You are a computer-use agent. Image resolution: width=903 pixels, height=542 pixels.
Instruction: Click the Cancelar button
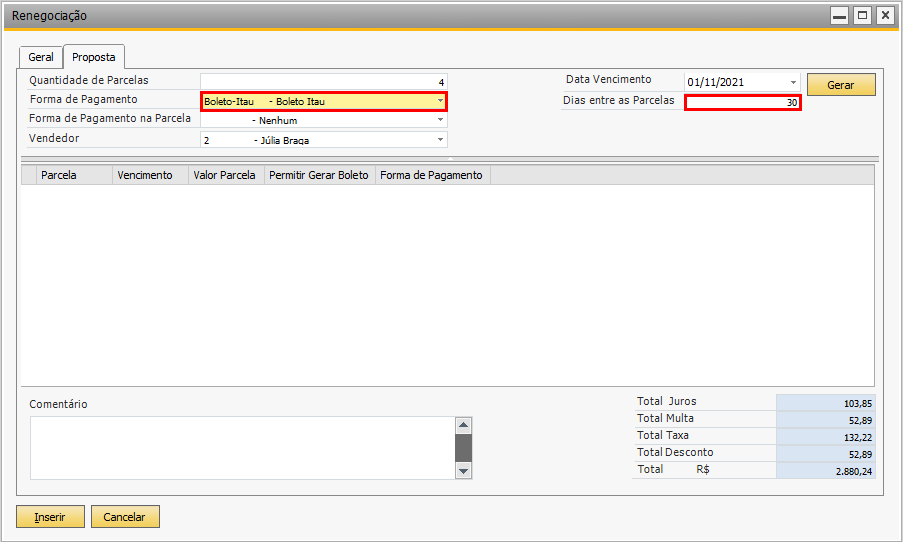click(x=124, y=517)
